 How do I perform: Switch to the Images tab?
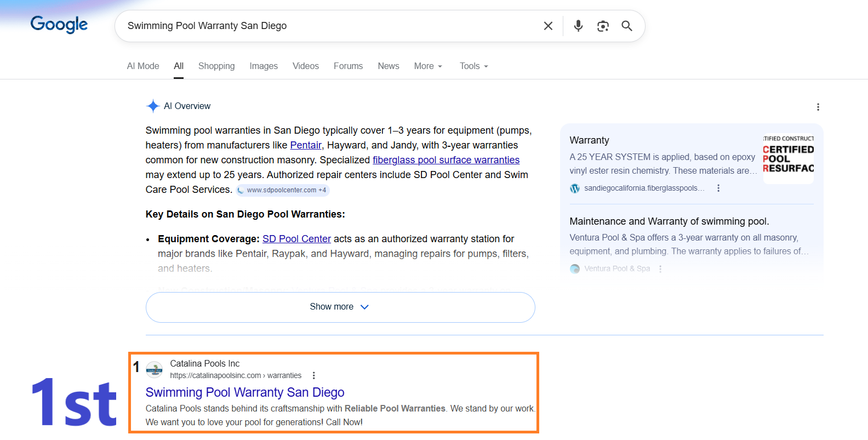(x=264, y=66)
